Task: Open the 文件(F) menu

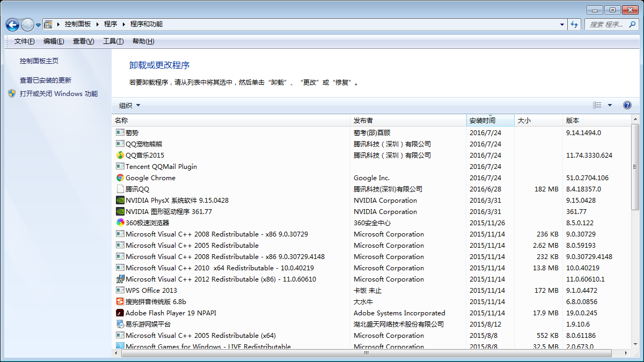Action: tap(24, 41)
